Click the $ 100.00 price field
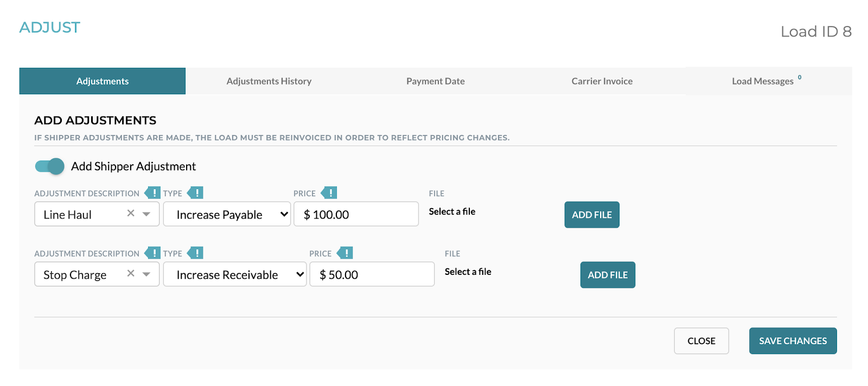This screenshot has height=386, width=868. 356,214
